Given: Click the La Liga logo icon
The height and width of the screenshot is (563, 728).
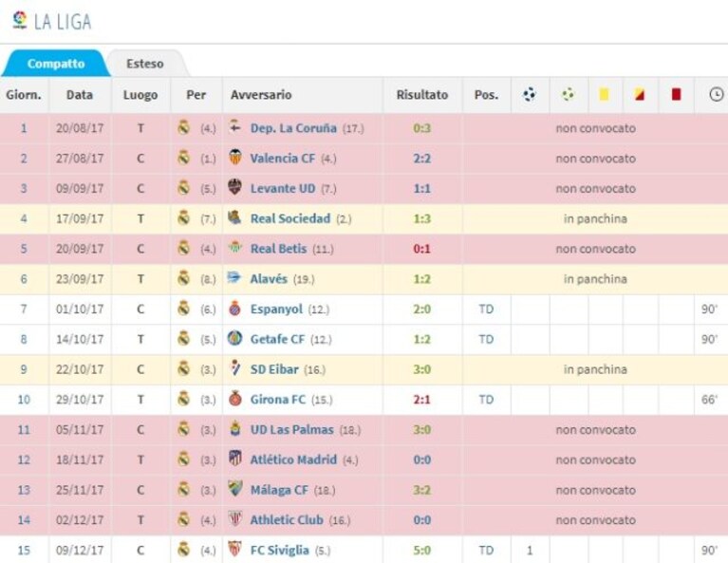Looking at the screenshot, I should [20, 21].
